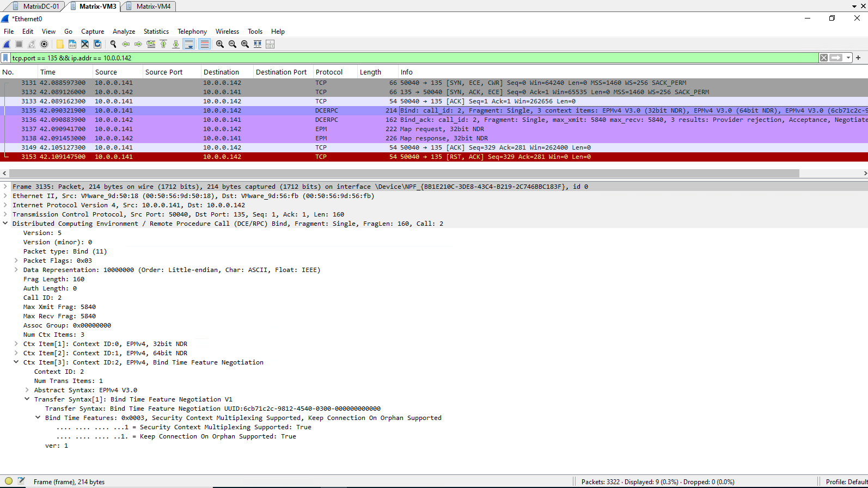Select packet 3153 RST ACK row
This screenshot has height=488, width=868.
434,157
